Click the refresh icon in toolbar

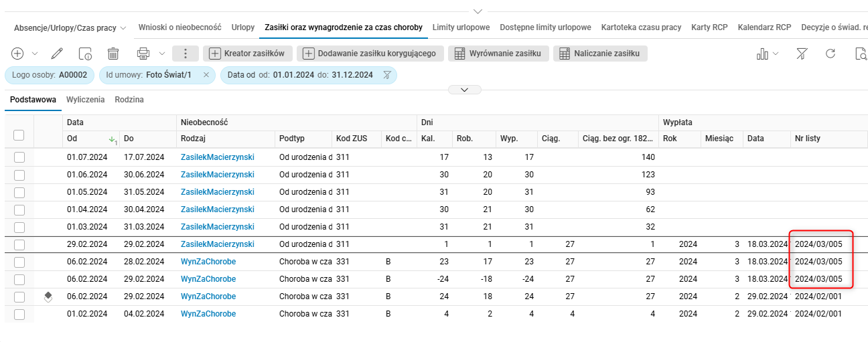click(830, 54)
